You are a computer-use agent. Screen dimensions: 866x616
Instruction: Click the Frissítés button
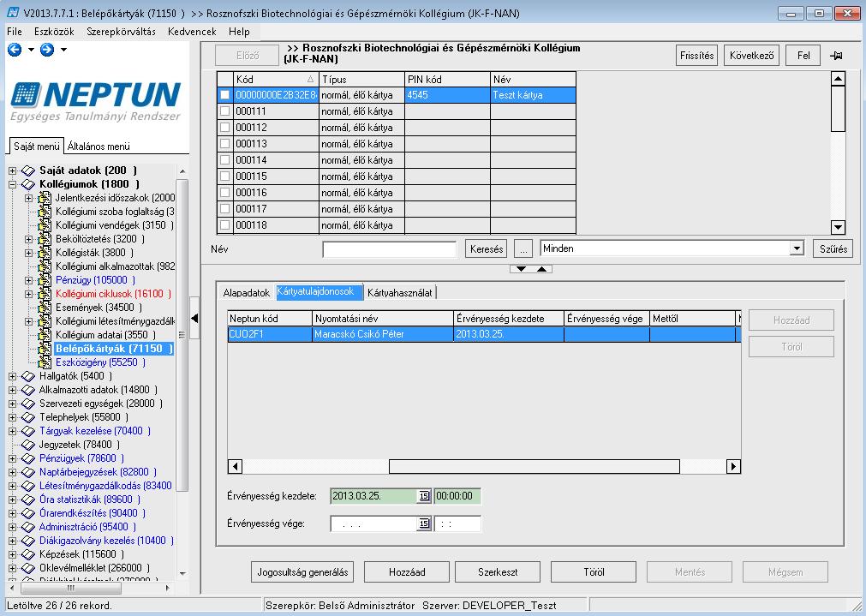click(696, 55)
